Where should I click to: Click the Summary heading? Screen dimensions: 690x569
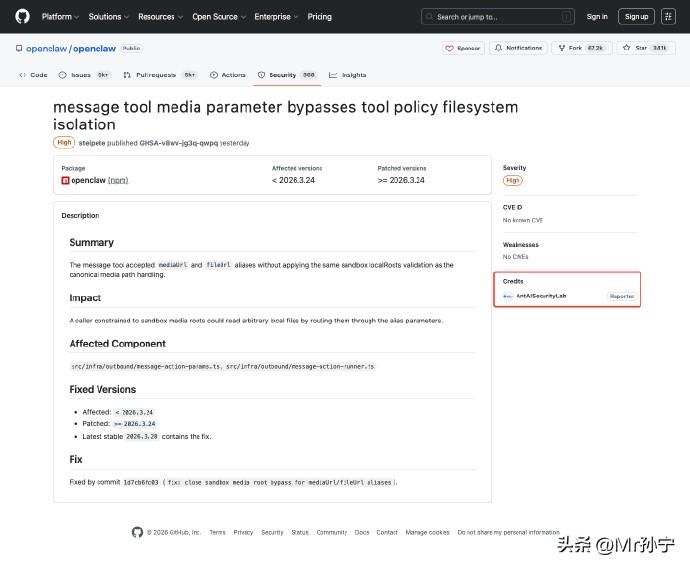(x=92, y=242)
